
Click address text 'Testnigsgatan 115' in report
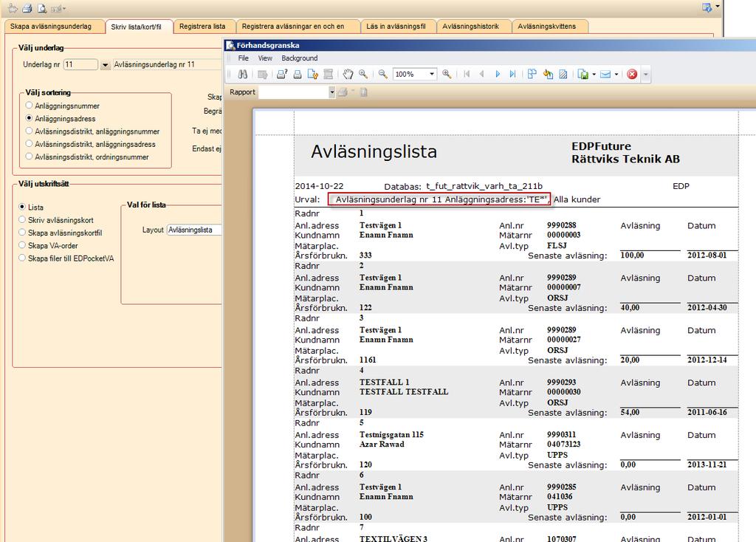point(391,434)
